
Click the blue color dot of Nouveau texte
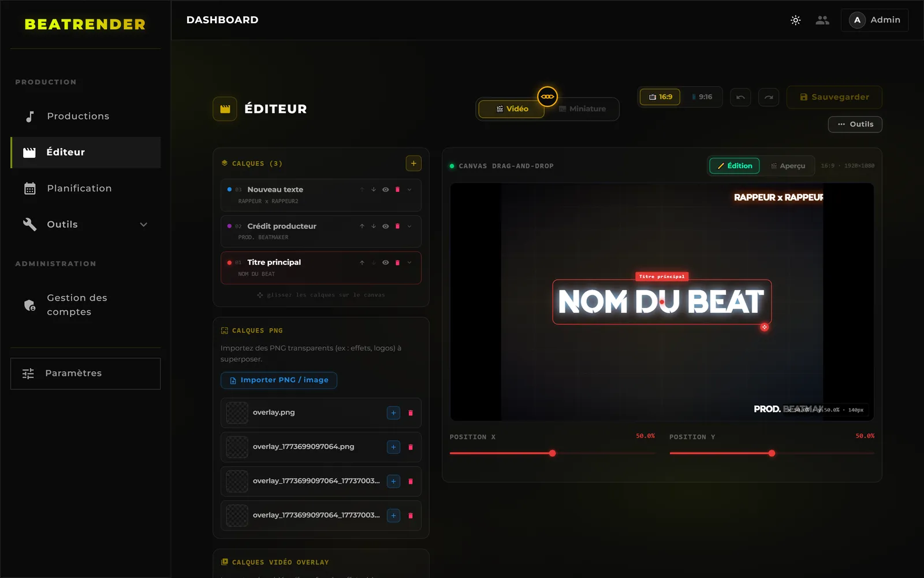tap(229, 190)
